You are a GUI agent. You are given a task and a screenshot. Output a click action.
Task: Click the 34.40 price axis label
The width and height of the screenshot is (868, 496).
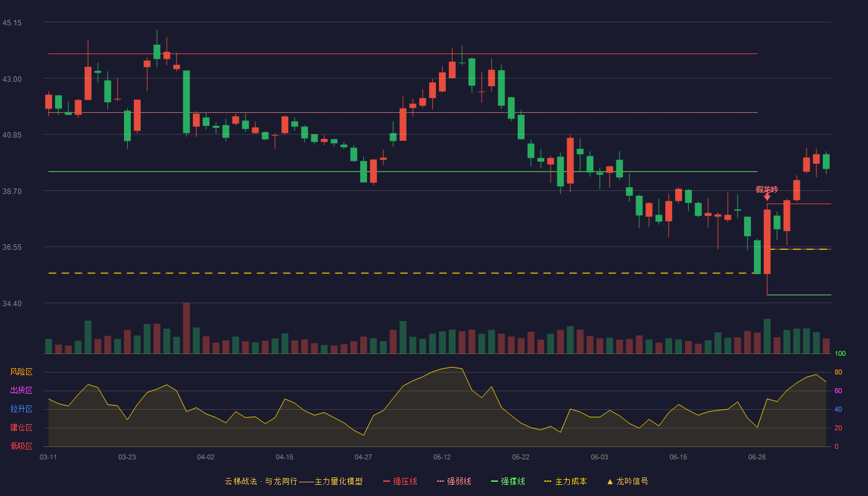12,303
